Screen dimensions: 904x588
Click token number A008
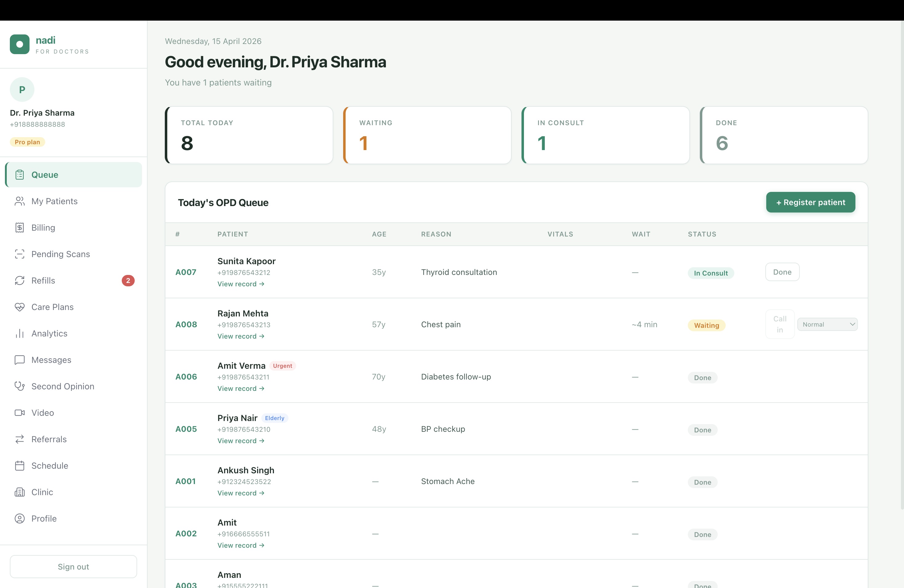point(186,324)
